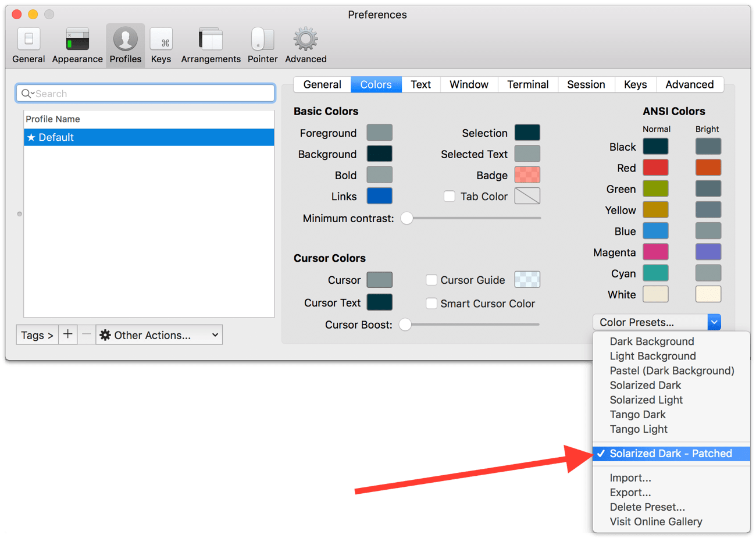Switch to the profile Keys tab
Viewport: 756px width, 538px height.
(635, 84)
